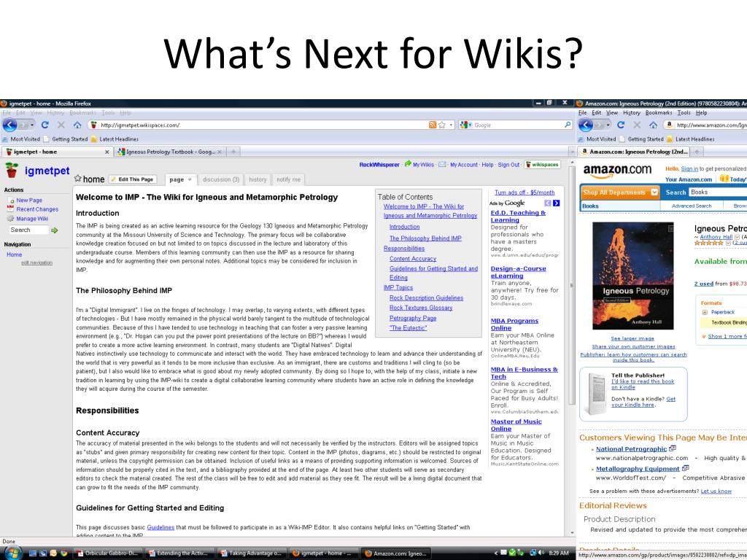Close the igmetpet - home tab
This screenshot has width=747, height=560.
pyautogui.click(x=107, y=152)
